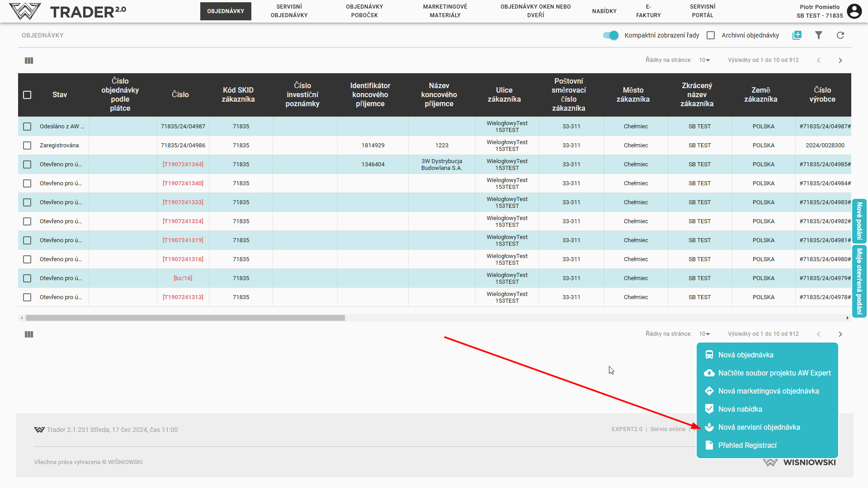Open column settings icon below the table
This screenshot has height=488, width=868.
(x=29, y=334)
